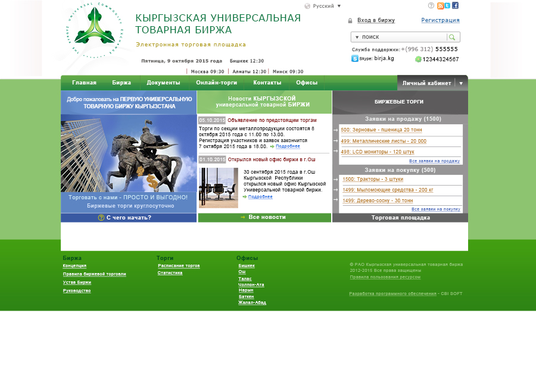Expand the Русский language dropdown
The image size is (536, 392).
(x=339, y=6)
